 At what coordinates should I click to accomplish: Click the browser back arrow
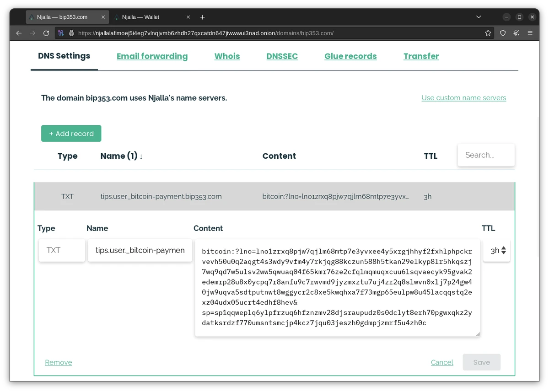pyautogui.click(x=19, y=33)
